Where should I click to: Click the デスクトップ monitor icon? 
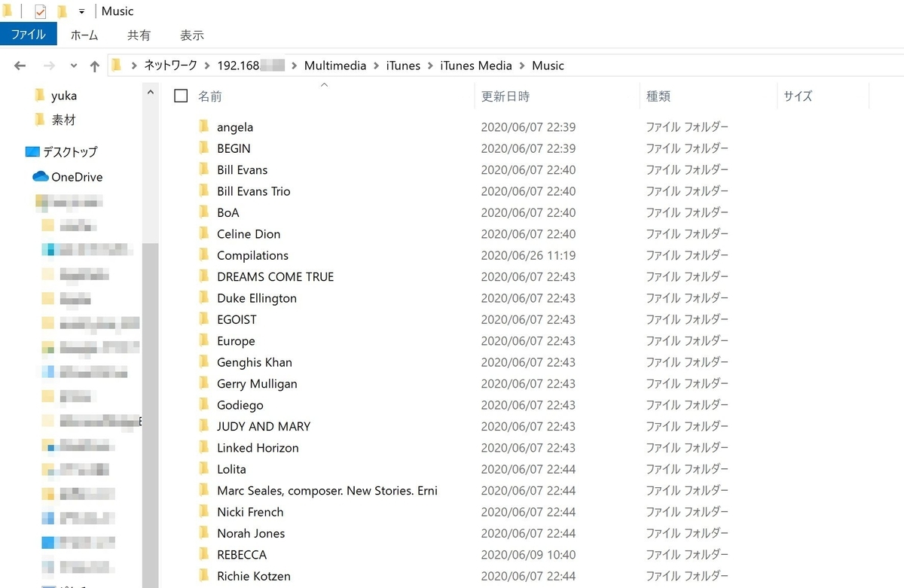coord(32,151)
